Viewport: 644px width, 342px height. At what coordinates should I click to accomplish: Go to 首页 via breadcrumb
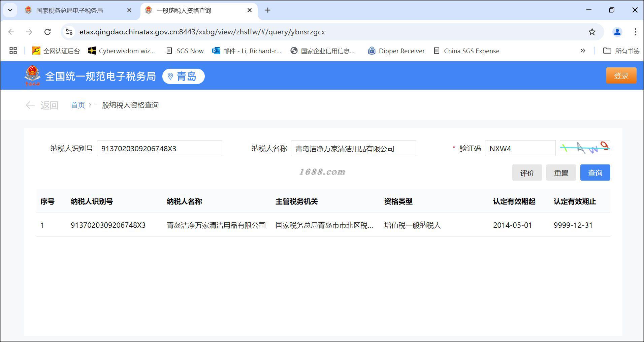[78, 105]
